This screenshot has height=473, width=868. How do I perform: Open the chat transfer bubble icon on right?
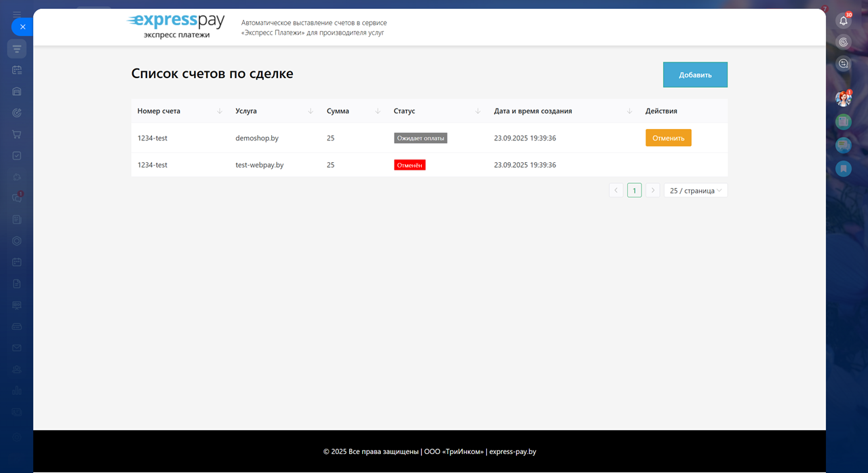844,64
